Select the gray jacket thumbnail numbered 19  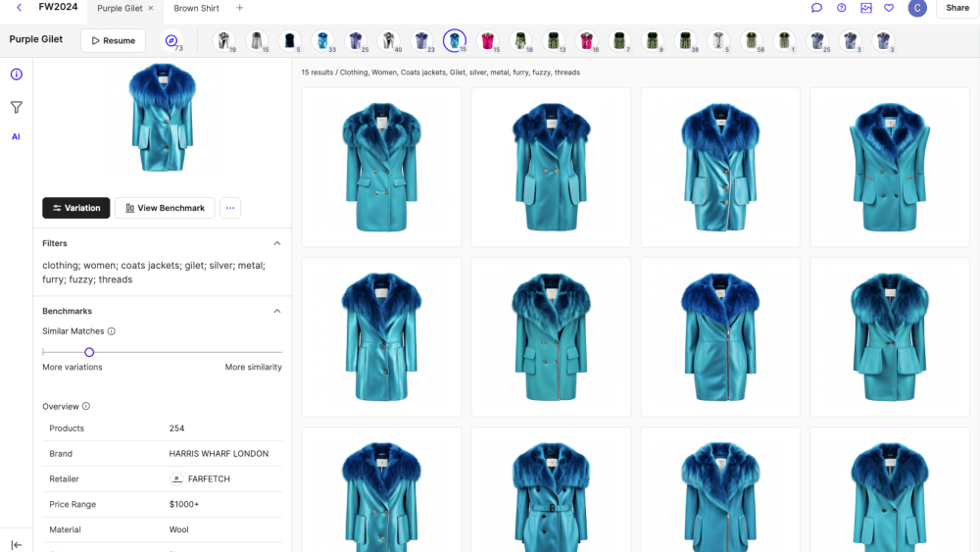pos(223,40)
